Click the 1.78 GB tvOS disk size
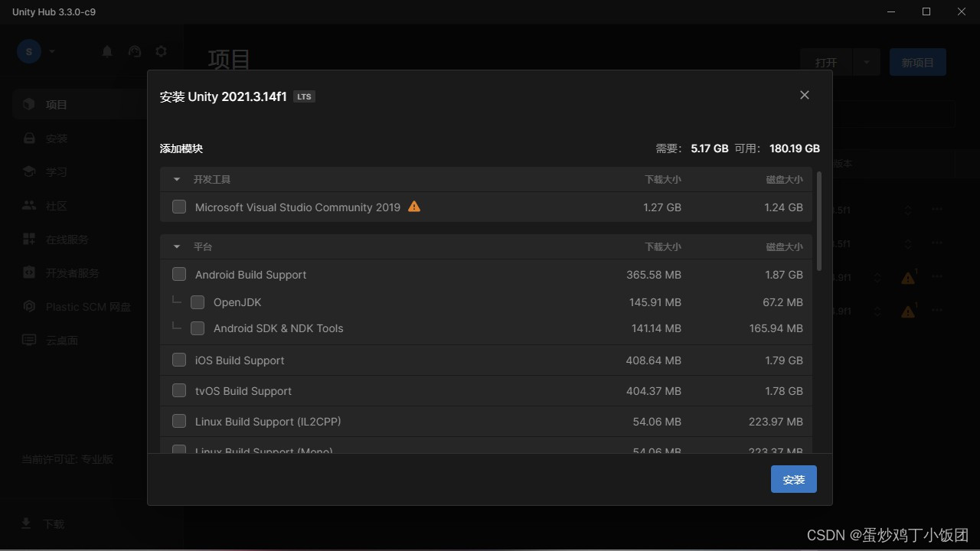This screenshot has width=980, height=551. (x=784, y=391)
